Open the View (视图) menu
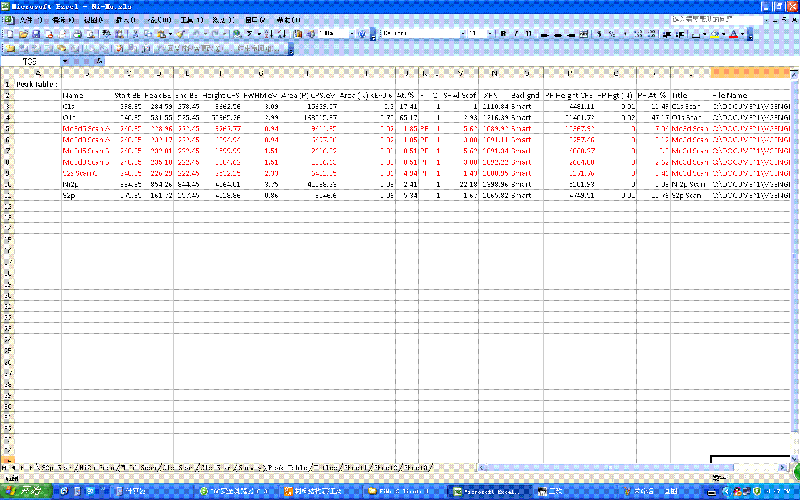800x500 pixels. (x=93, y=20)
